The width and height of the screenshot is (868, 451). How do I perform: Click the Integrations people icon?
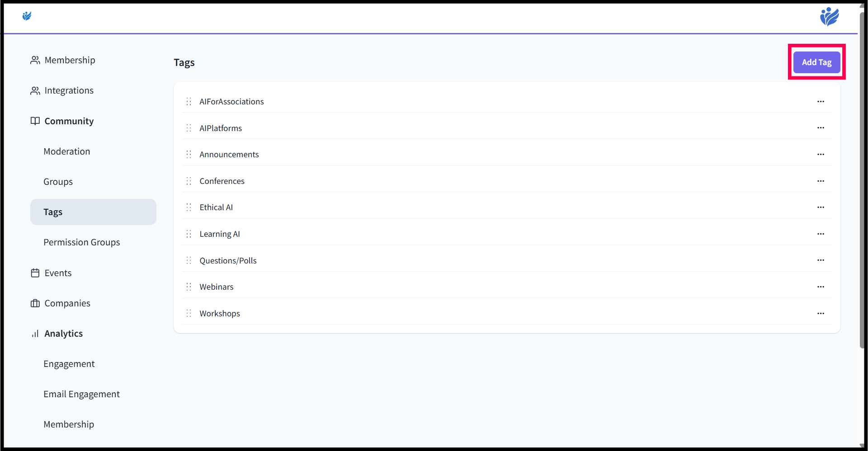coord(35,91)
